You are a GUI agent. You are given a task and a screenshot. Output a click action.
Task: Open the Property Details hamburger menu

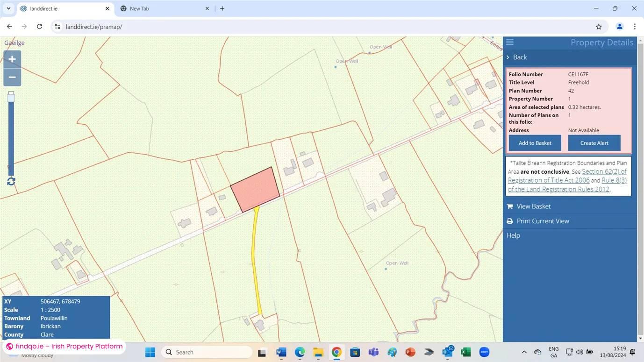(x=510, y=42)
